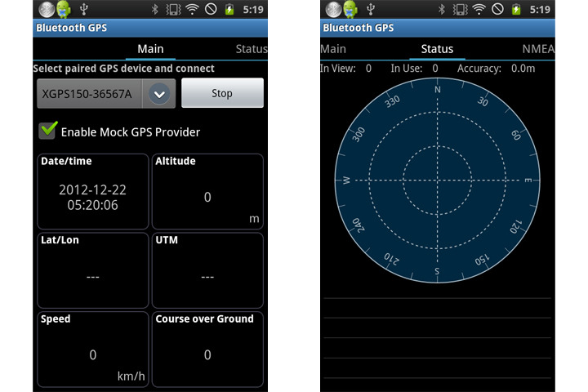588x392 pixels.
Task: Tap 'Select paired GPS device and connect' label
Action: [x=124, y=69]
